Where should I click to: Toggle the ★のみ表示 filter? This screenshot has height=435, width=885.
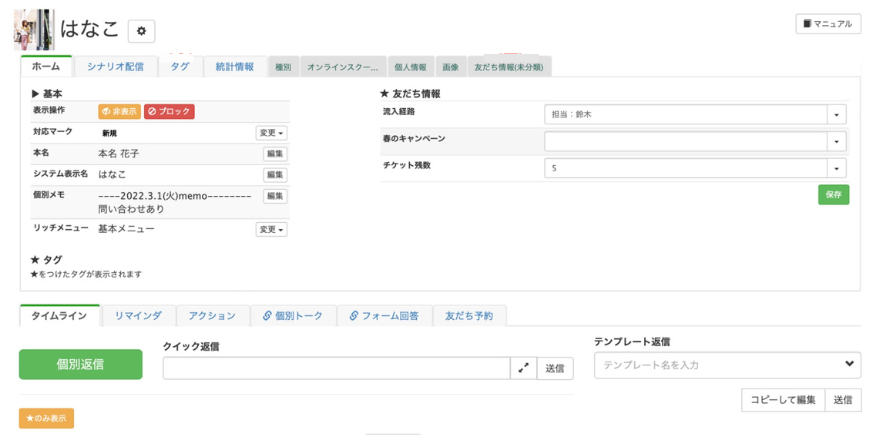pyautogui.click(x=46, y=418)
